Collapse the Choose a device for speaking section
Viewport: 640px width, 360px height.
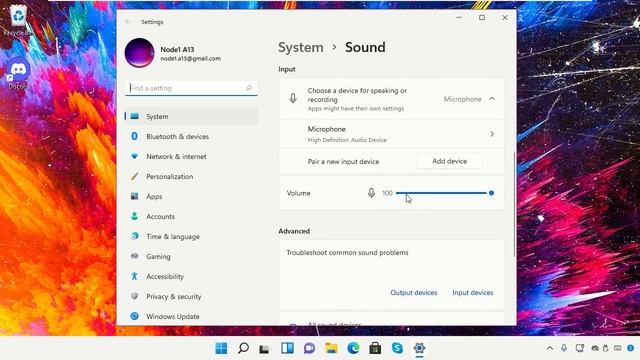coord(492,99)
